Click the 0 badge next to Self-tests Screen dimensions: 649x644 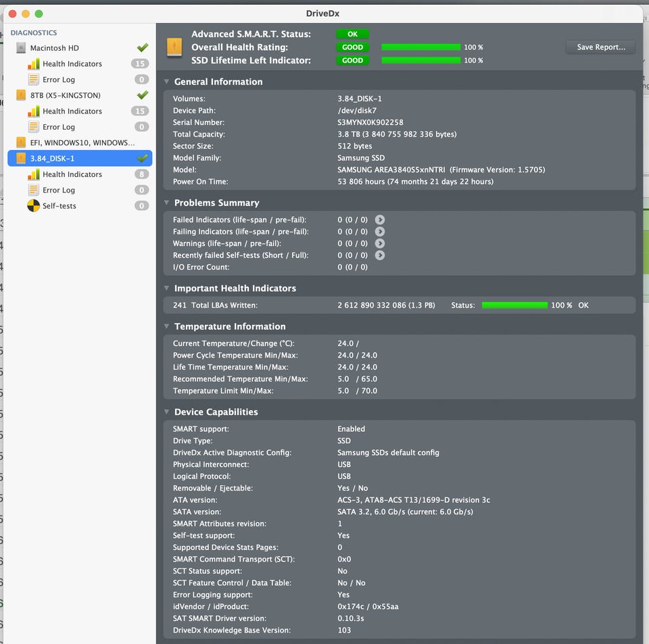click(141, 205)
